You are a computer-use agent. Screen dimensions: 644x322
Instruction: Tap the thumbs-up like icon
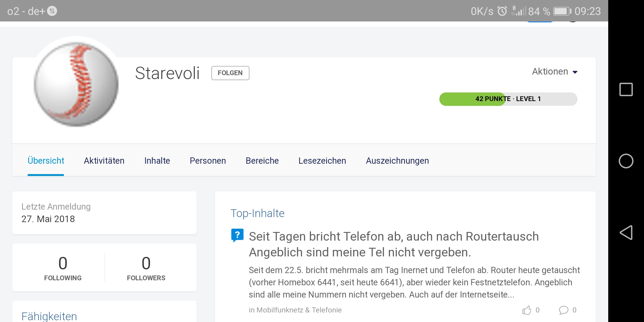527,310
